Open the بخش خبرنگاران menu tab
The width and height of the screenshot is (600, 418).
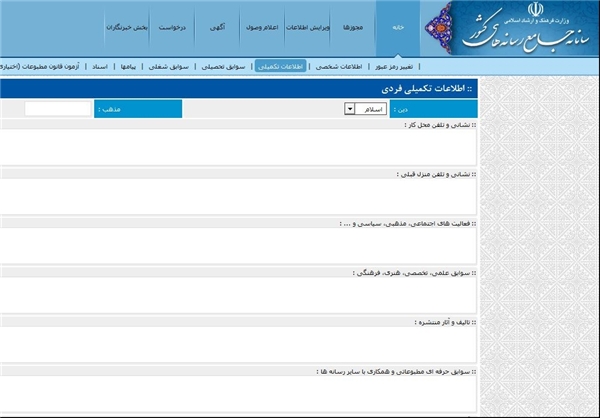pos(127,28)
